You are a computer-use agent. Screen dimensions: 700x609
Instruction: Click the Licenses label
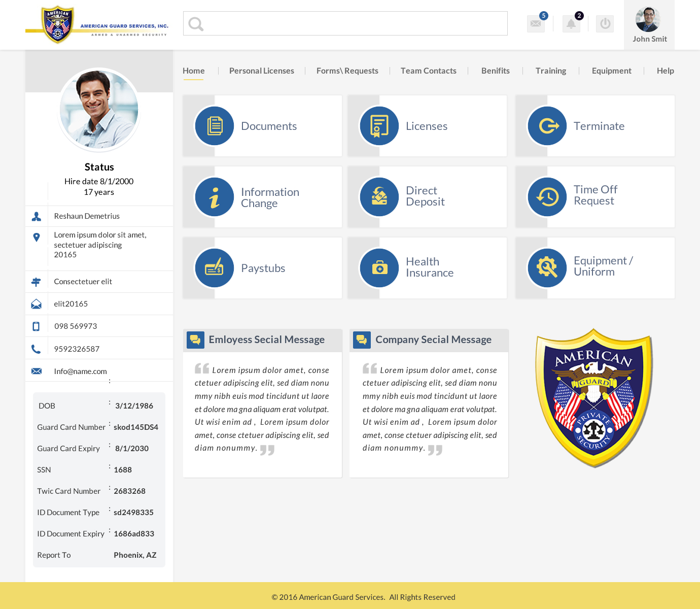point(427,126)
